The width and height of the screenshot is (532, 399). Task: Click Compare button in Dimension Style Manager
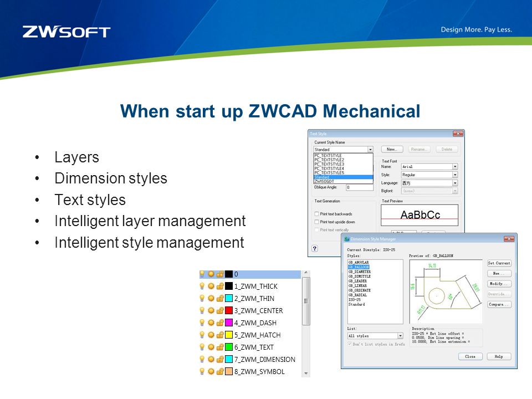pyautogui.click(x=499, y=304)
